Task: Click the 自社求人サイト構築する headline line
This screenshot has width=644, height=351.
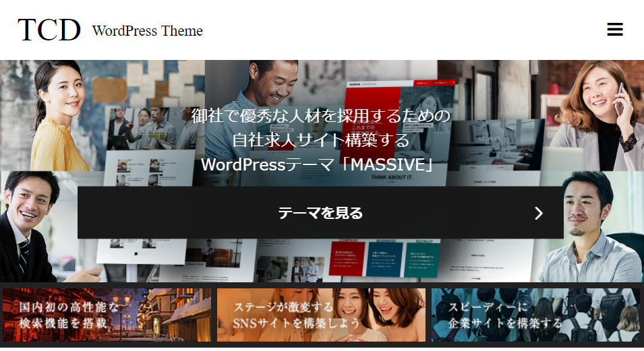Action: 321,140
